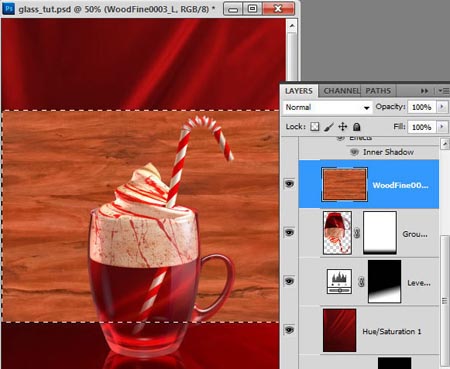Select the Lock position move icon
The width and height of the screenshot is (450, 369).
point(343,127)
